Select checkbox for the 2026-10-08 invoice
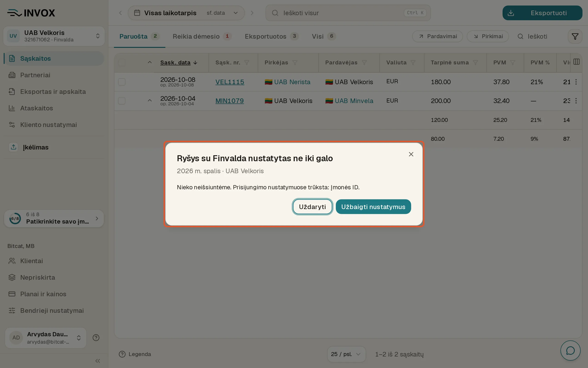The height and width of the screenshot is (368, 588). [122, 82]
